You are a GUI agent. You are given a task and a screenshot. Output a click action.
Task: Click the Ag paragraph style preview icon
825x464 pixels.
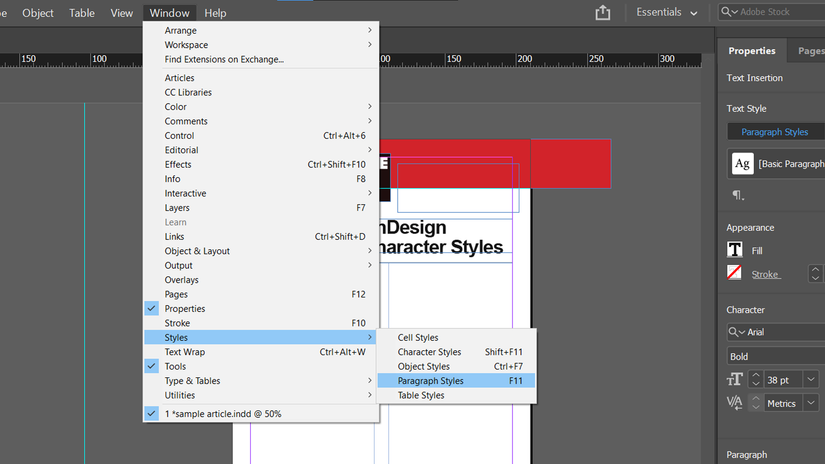tap(742, 164)
